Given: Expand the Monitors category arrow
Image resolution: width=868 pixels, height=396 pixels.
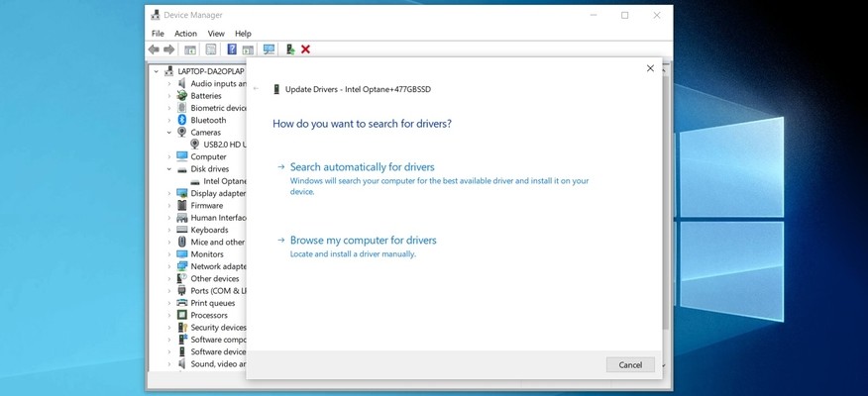Looking at the screenshot, I should pos(168,253).
